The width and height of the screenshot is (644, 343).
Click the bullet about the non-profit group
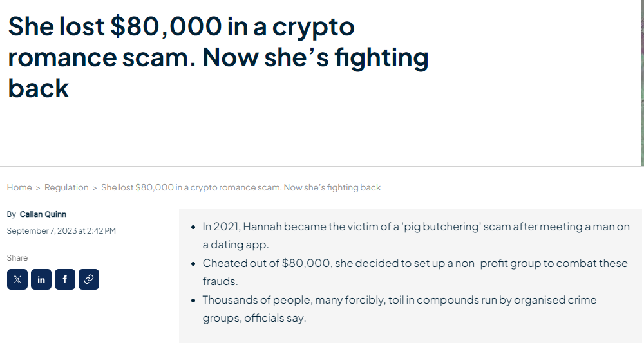(x=415, y=272)
